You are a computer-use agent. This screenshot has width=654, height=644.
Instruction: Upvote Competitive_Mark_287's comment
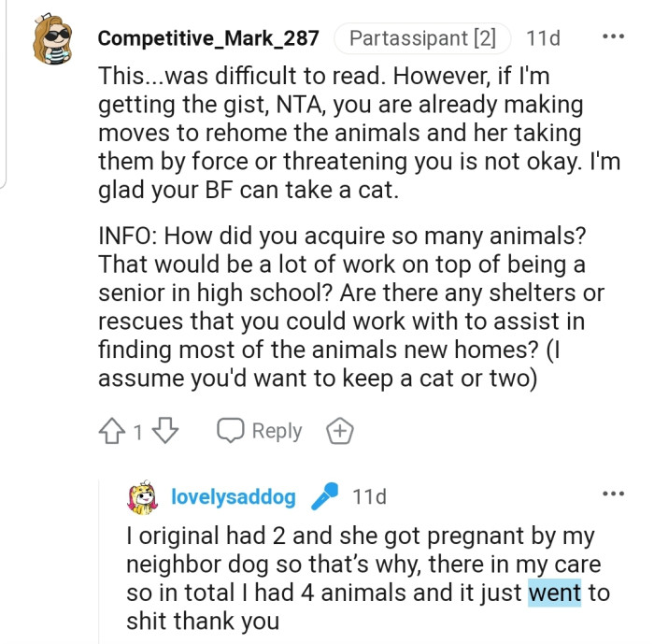(110, 431)
